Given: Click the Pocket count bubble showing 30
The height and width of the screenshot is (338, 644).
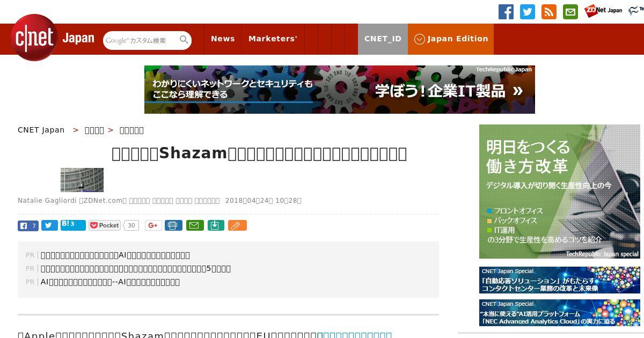Looking at the screenshot, I should pos(131,225).
